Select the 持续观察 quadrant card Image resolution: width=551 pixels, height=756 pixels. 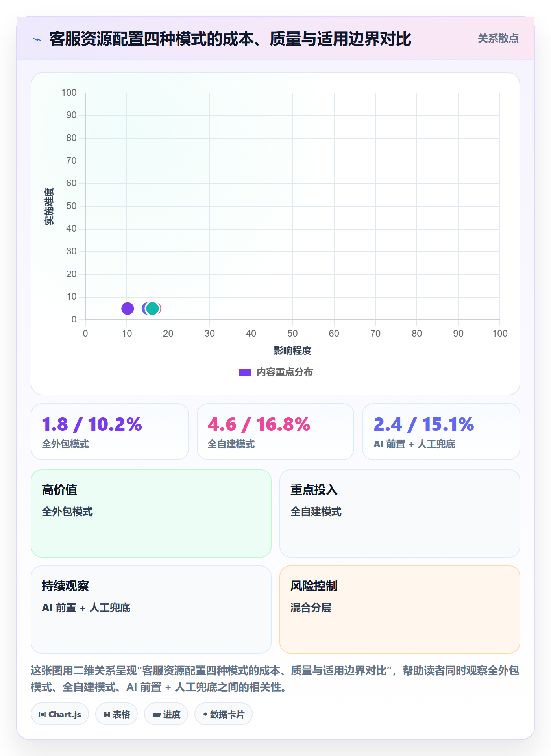coord(151,610)
